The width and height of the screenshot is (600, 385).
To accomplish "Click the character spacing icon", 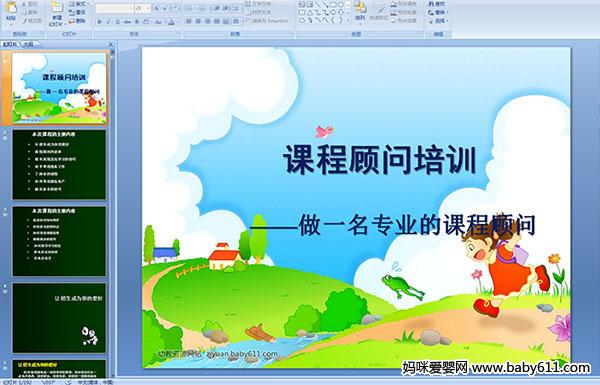I will click(147, 22).
